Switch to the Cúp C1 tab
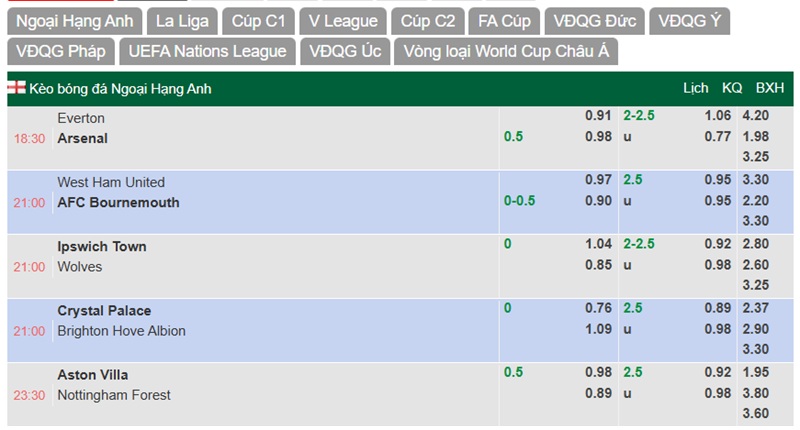 (x=258, y=21)
